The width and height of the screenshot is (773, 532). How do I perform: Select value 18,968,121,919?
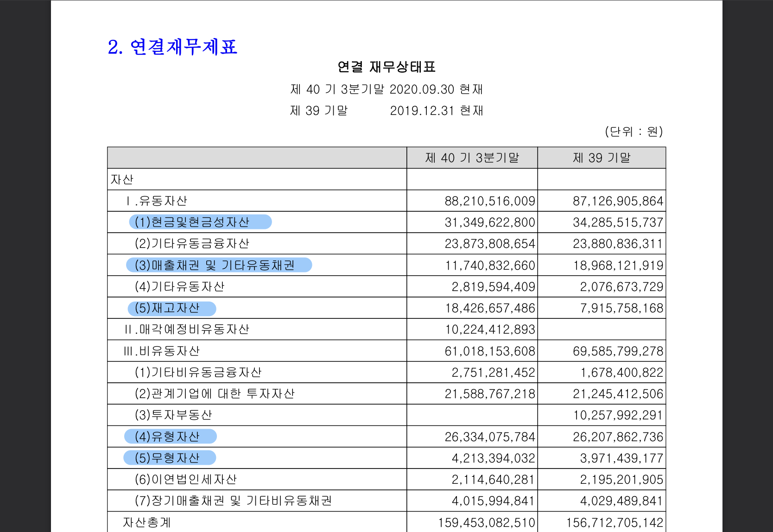(x=618, y=266)
